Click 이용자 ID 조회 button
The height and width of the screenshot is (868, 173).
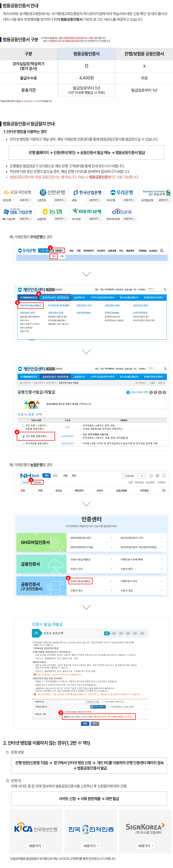[93, 702]
